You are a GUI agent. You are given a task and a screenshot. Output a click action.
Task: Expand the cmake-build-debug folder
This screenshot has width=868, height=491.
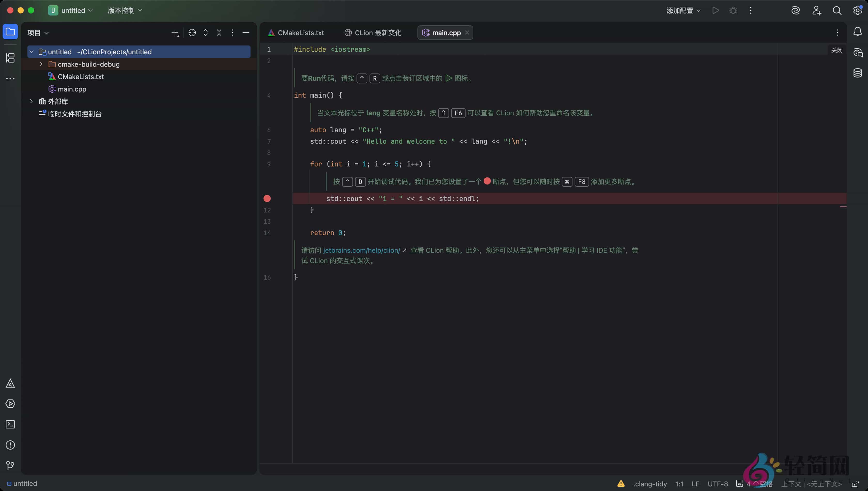click(x=41, y=64)
